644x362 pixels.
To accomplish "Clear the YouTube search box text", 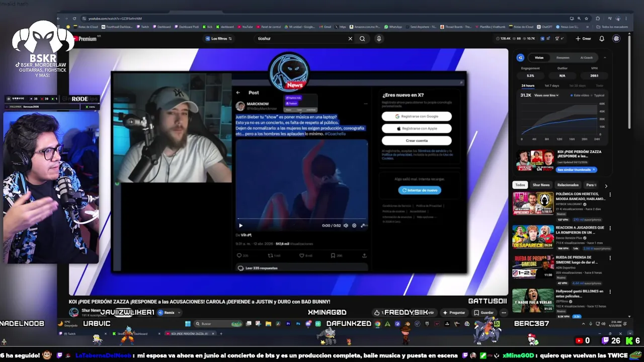I will [x=350, y=39].
